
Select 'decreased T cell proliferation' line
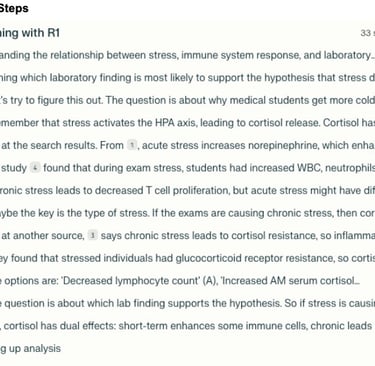click(x=187, y=190)
